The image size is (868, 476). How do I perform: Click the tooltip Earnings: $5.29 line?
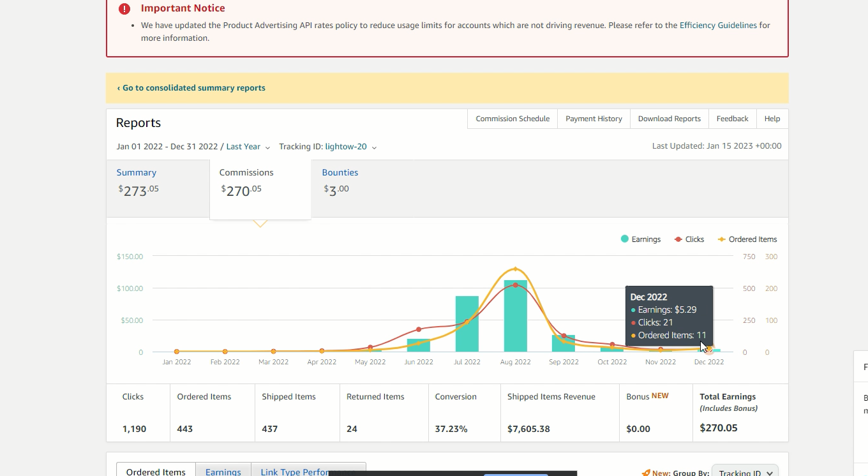tap(664, 309)
